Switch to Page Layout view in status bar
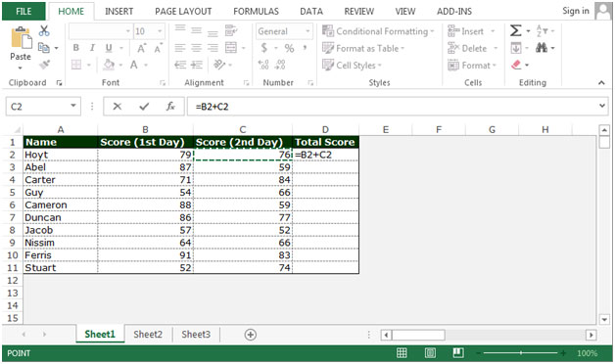The height and width of the screenshot is (364, 615). coord(430,353)
